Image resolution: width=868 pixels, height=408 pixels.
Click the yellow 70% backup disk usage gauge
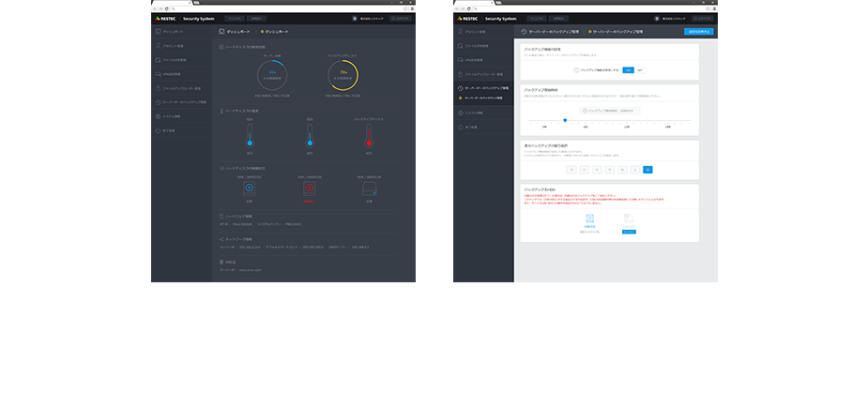point(343,75)
